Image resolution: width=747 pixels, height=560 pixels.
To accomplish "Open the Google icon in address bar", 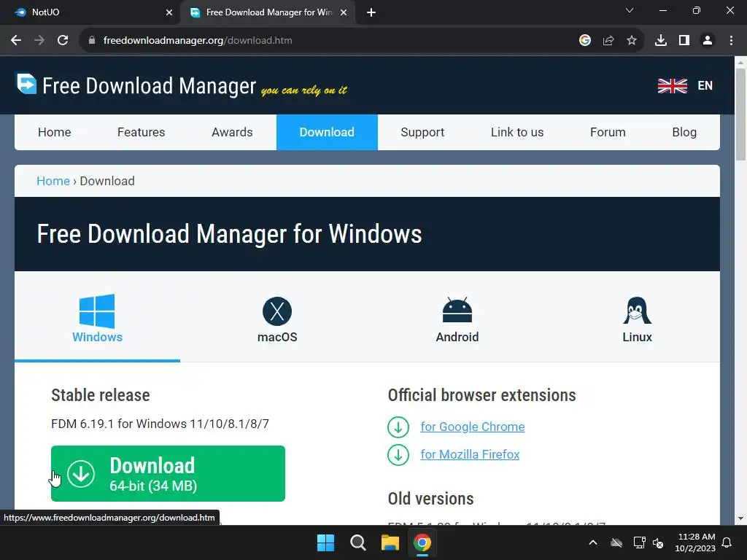I will coord(585,41).
